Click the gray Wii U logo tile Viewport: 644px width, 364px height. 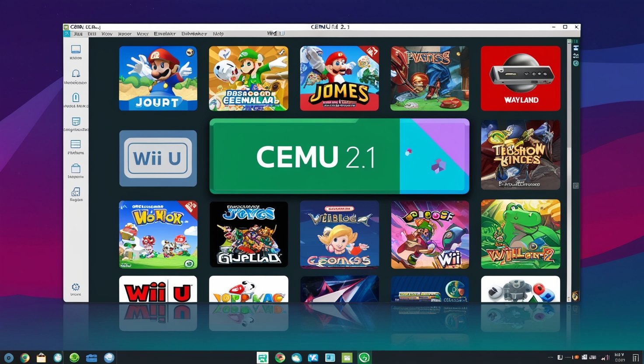(158, 158)
